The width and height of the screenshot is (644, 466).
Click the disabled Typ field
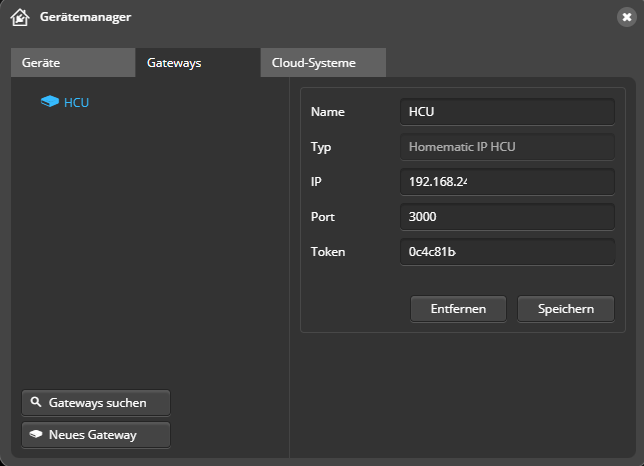click(x=507, y=147)
